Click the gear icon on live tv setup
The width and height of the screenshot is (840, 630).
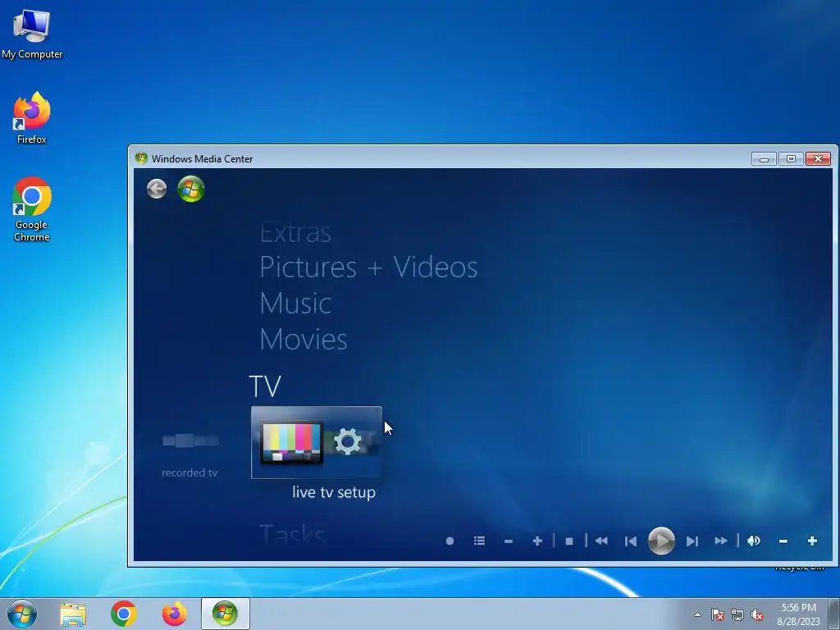click(348, 442)
